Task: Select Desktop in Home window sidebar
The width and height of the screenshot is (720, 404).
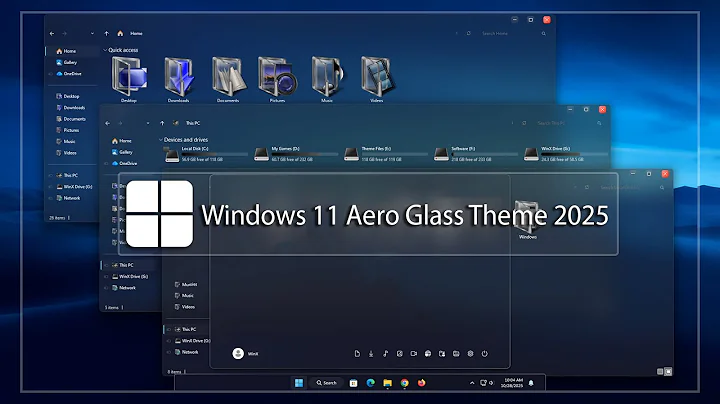Action: coord(68,96)
